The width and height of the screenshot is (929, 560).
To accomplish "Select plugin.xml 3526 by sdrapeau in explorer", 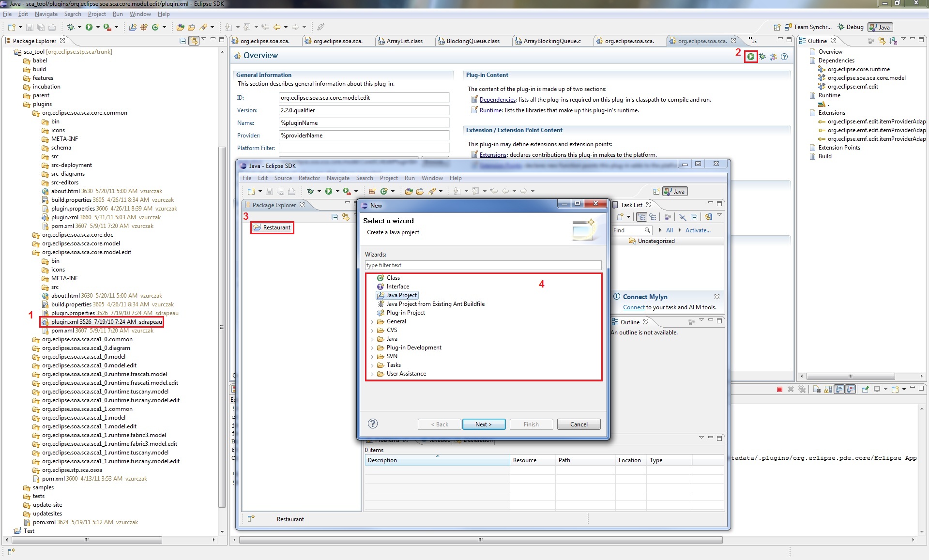I will coord(102,322).
